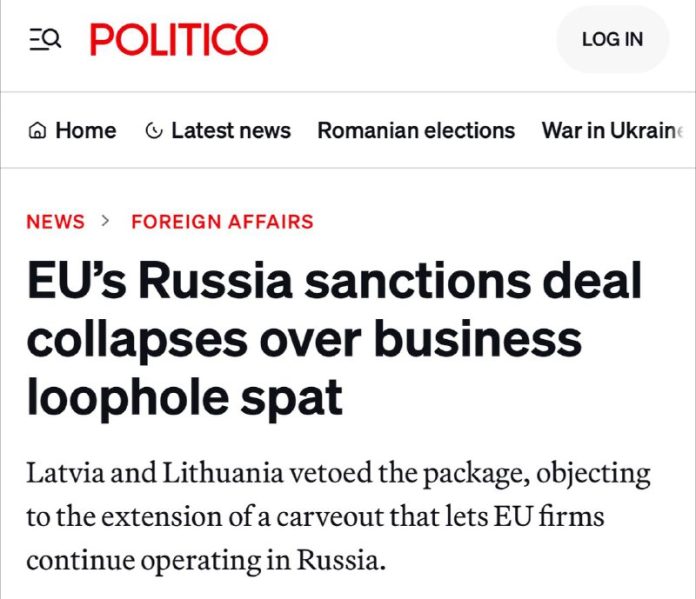The image size is (696, 599).
Task: Click 'loophole spat' in the headline
Action: pyautogui.click(x=184, y=398)
